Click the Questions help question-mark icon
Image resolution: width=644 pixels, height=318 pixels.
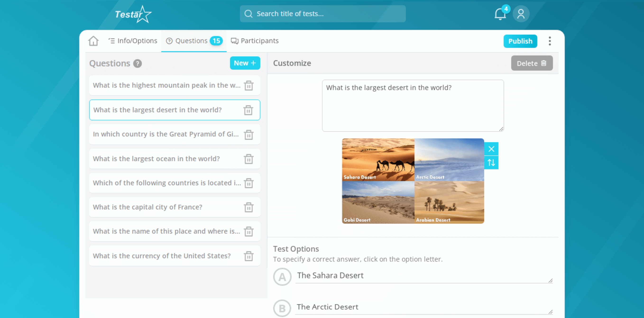pyautogui.click(x=137, y=64)
